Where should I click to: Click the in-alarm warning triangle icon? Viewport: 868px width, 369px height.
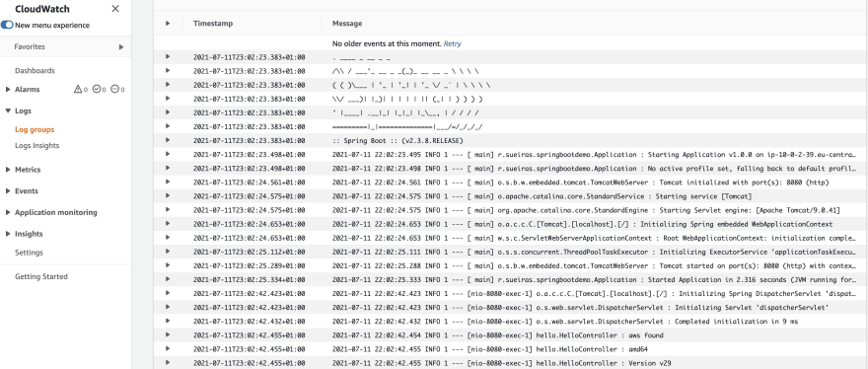(x=78, y=89)
